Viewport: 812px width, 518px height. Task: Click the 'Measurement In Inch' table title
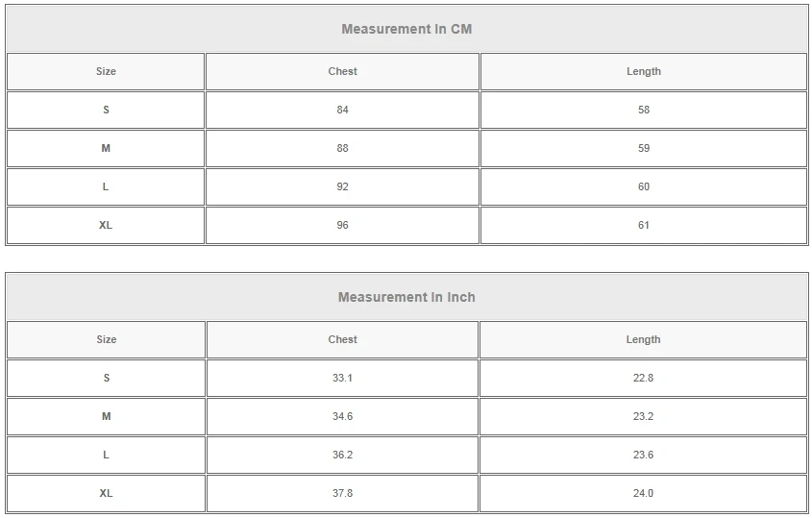click(406, 297)
